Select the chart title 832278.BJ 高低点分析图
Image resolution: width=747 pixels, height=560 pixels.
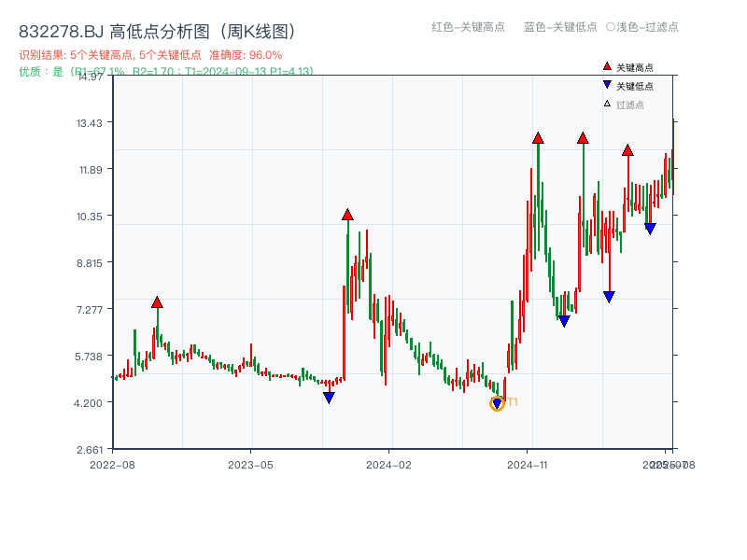pos(155,29)
